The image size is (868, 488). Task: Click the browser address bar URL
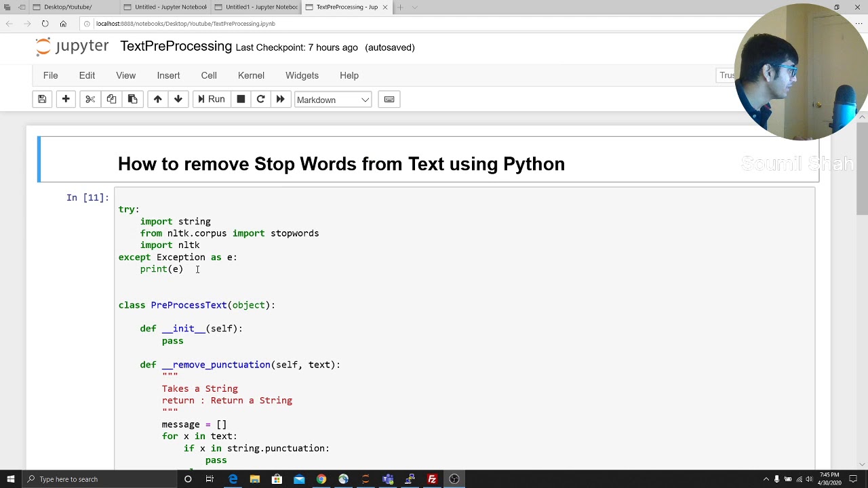[185, 24]
